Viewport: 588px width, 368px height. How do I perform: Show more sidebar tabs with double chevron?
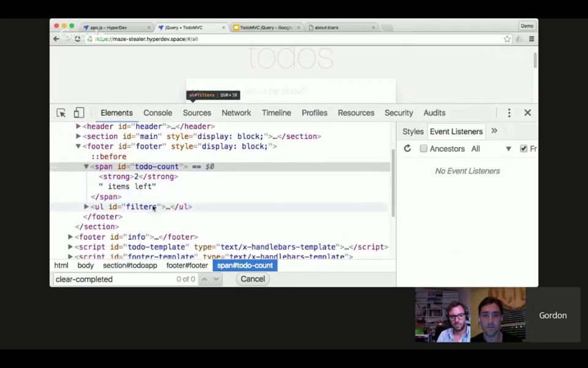pos(494,131)
